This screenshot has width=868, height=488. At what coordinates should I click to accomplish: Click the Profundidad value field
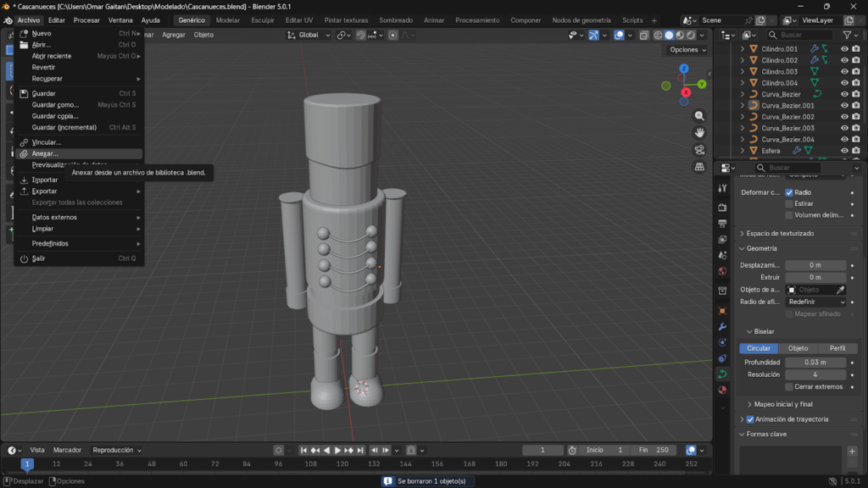815,363
